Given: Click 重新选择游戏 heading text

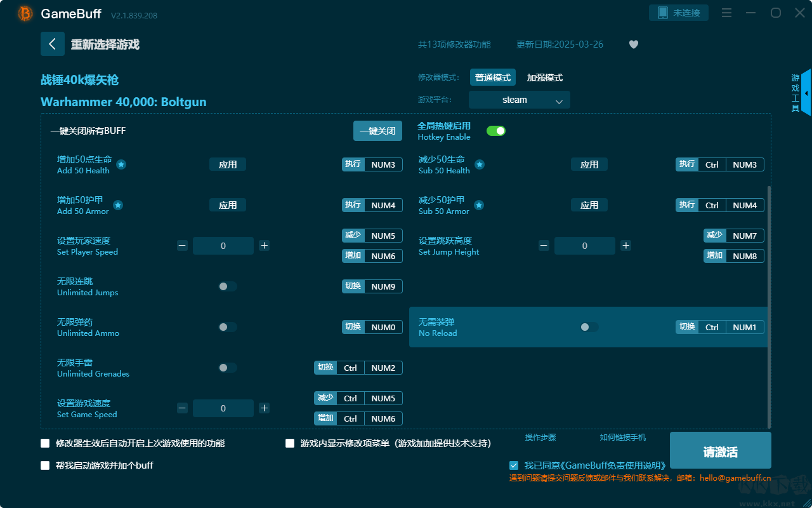Looking at the screenshot, I should 105,44.
